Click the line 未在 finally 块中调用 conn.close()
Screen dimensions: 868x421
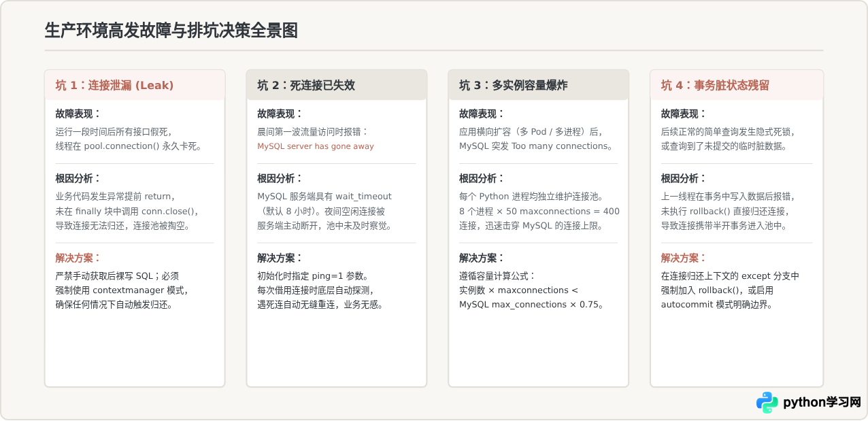pyautogui.click(x=127, y=211)
